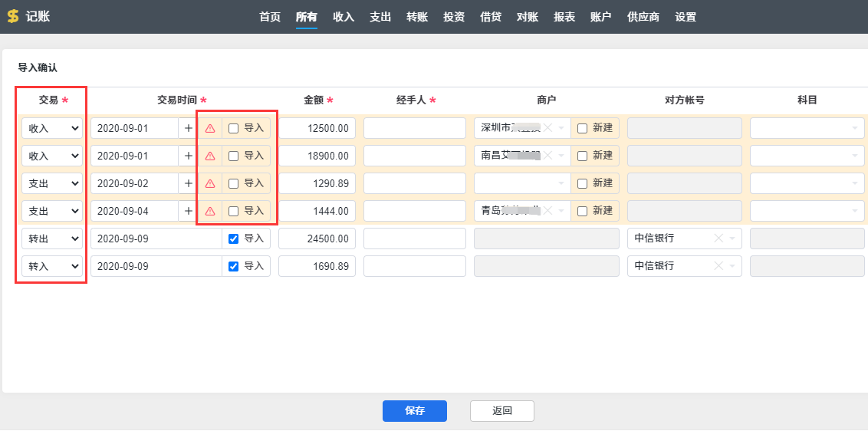Click the 经手人 field in the 18900.00 row
Viewport: 868px width, 431px height.
[415, 156]
